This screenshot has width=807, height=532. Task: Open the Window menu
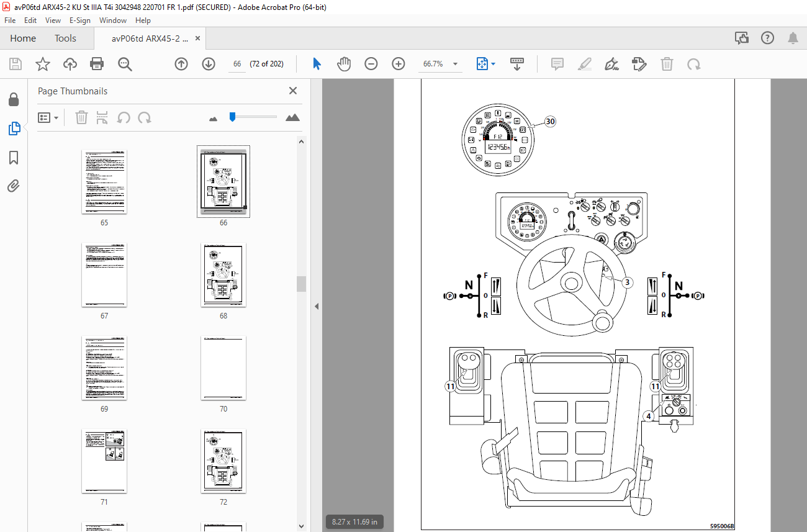[x=113, y=20]
